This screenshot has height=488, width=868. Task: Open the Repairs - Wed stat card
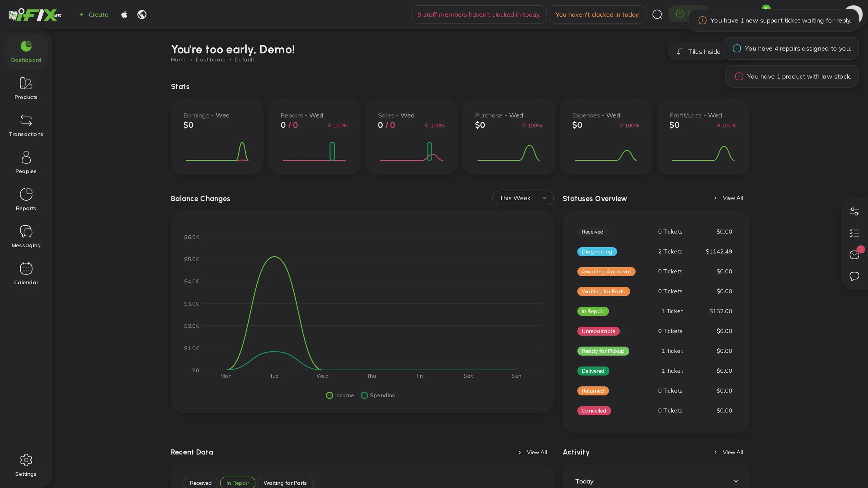click(x=314, y=137)
